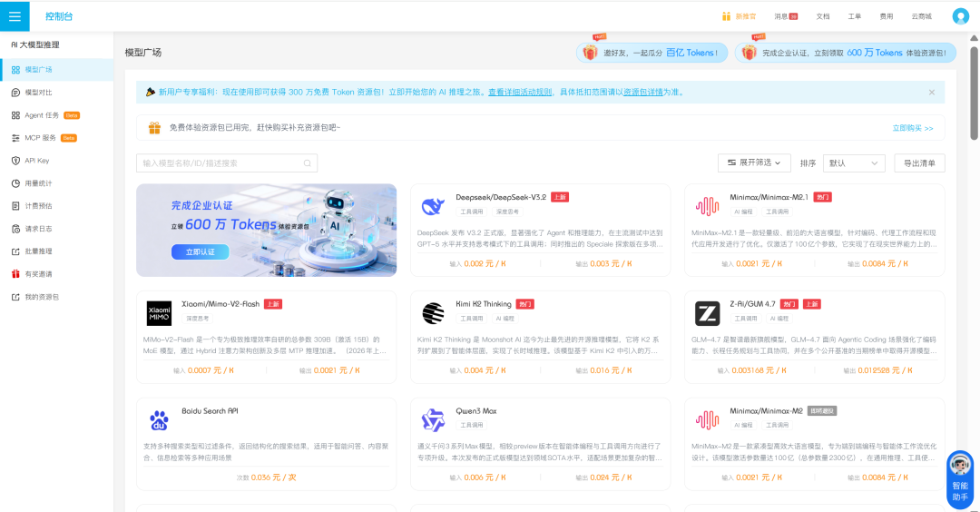Click the search magnifier icon
Screen dimensions: 980x512
(x=307, y=163)
